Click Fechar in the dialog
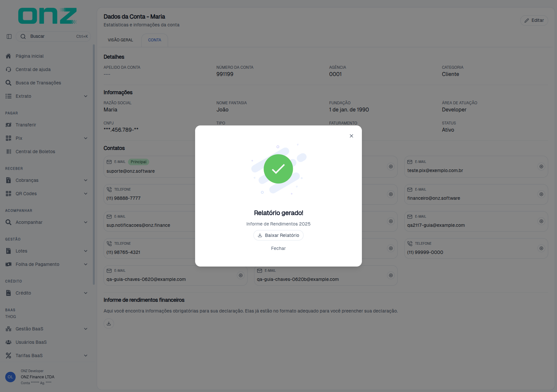Viewport: 557px width, 392px height. 278,248
